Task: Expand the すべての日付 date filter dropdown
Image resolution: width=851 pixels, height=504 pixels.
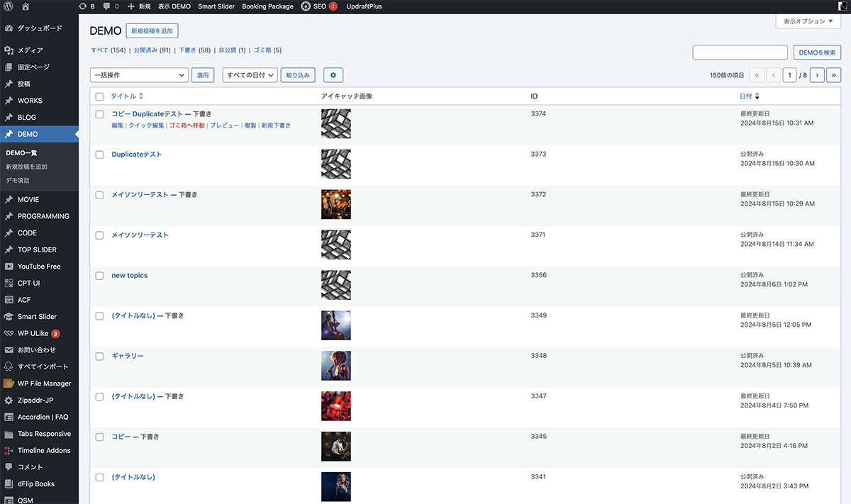Action: [249, 75]
